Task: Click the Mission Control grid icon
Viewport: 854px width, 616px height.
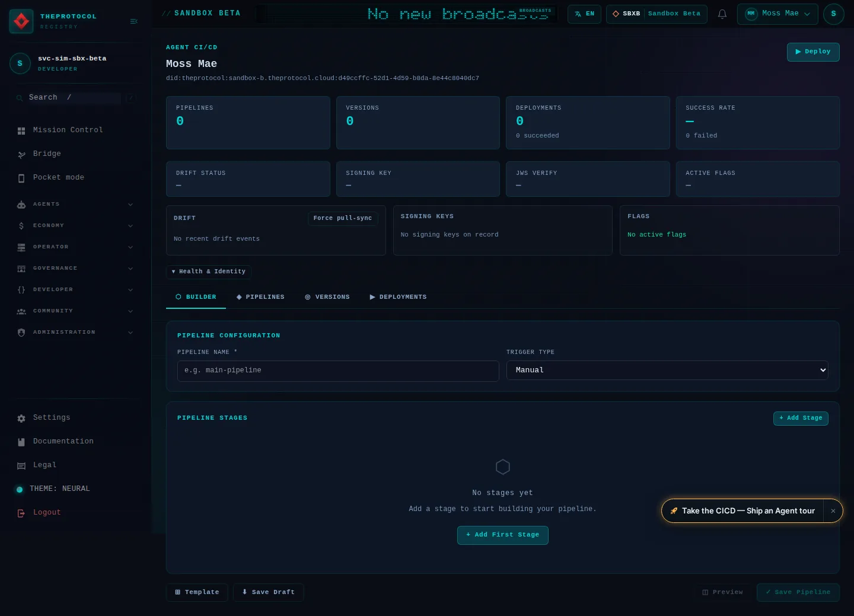Action: pyautogui.click(x=21, y=130)
